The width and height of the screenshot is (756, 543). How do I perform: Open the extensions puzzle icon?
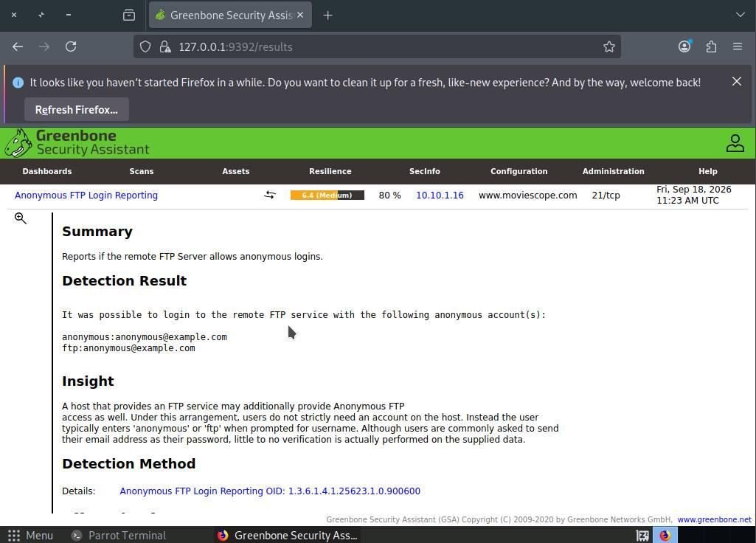(711, 46)
